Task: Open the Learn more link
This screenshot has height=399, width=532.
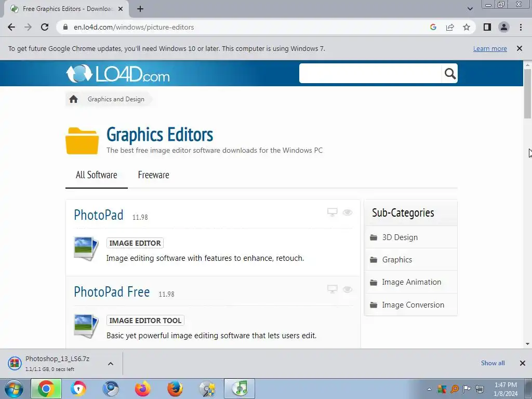Action: point(490,48)
